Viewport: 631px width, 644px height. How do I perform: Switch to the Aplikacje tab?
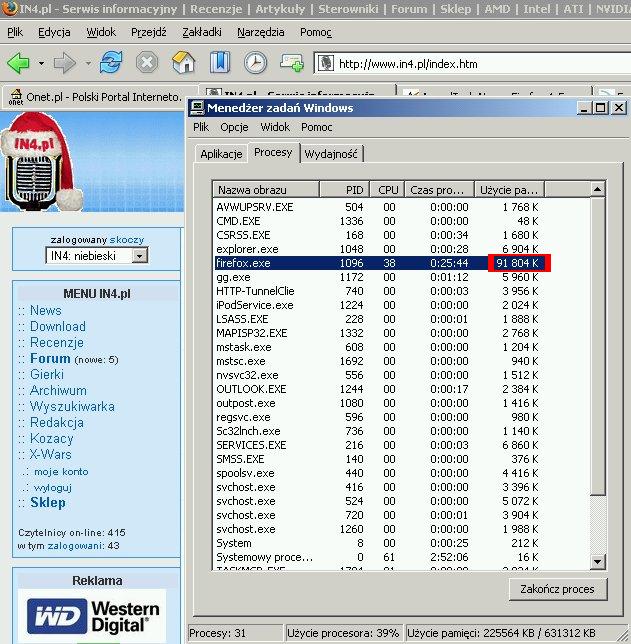pos(221,154)
